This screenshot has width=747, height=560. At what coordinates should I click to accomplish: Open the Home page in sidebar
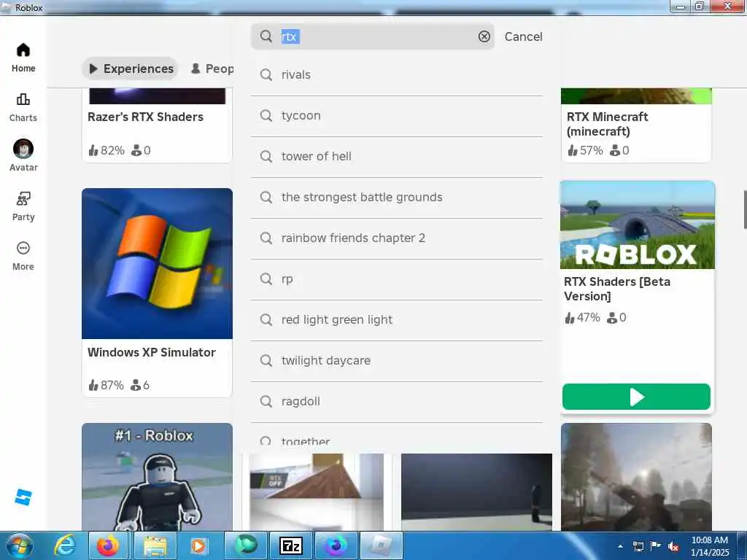23,58
